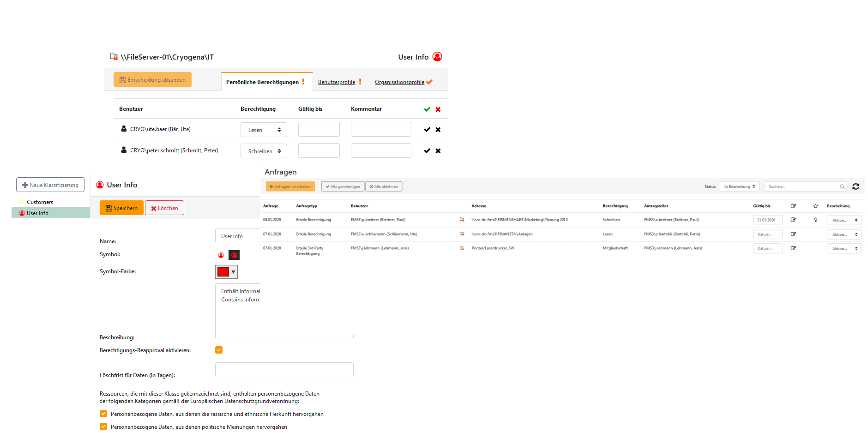
Task: Click the red reject-all X in header
Action: pos(438,109)
